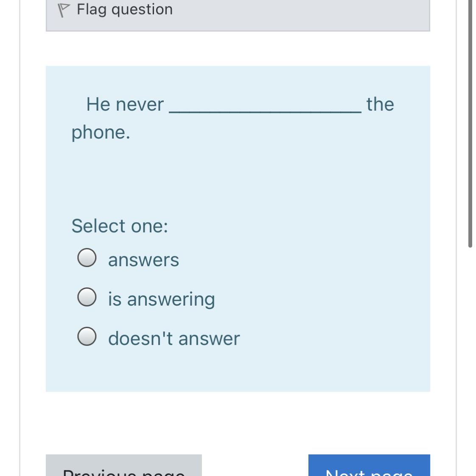Click the word "the" after the blank
476x476 pixels.
pos(380,104)
